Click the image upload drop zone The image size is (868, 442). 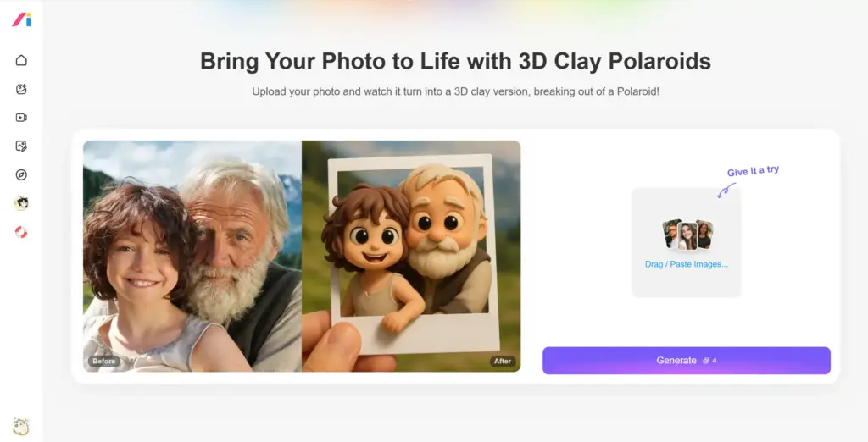[687, 242]
